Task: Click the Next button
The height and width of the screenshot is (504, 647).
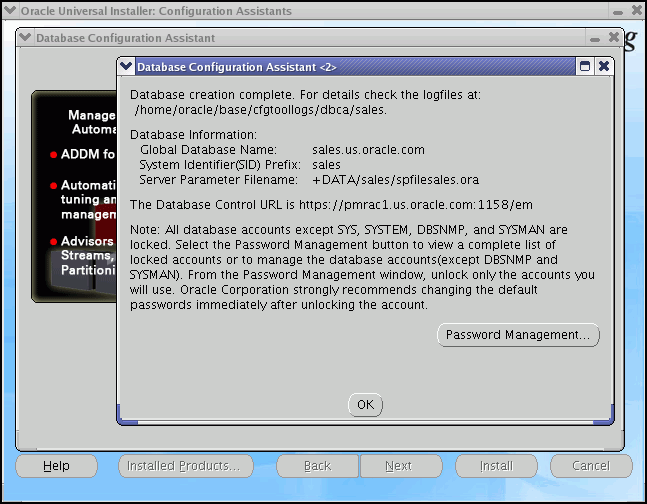Action: point(398,466)
